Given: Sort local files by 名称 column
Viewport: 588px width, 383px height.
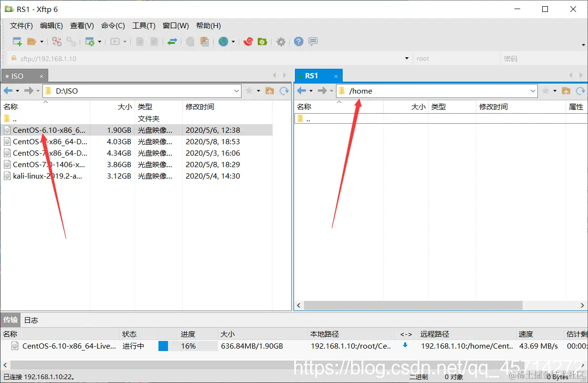Looking at the screenshot, I should pyautogui.click(x=45, y=106).
